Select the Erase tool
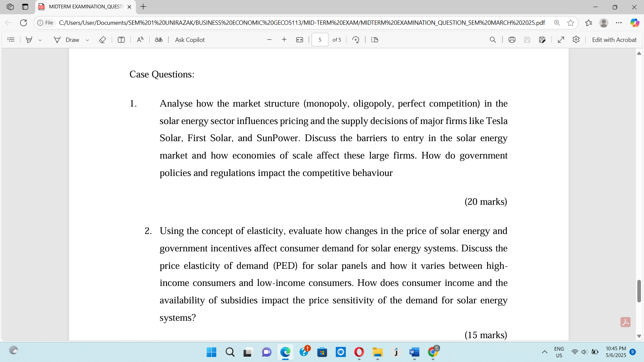Viewport: 644px width, 362px height. 103,40
